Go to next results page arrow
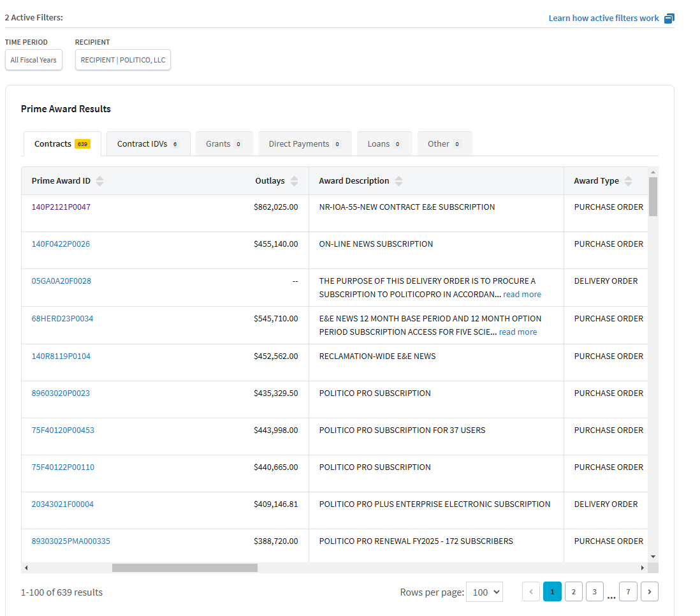The width and height of the screenshot is (700, 616). pyautogui.click(x=650, y=592)
